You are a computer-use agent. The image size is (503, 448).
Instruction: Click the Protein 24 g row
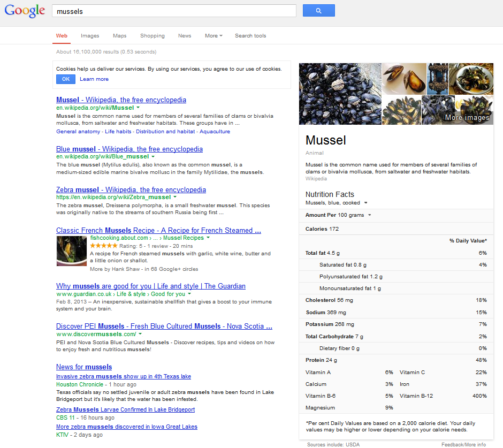coord(396,360)
